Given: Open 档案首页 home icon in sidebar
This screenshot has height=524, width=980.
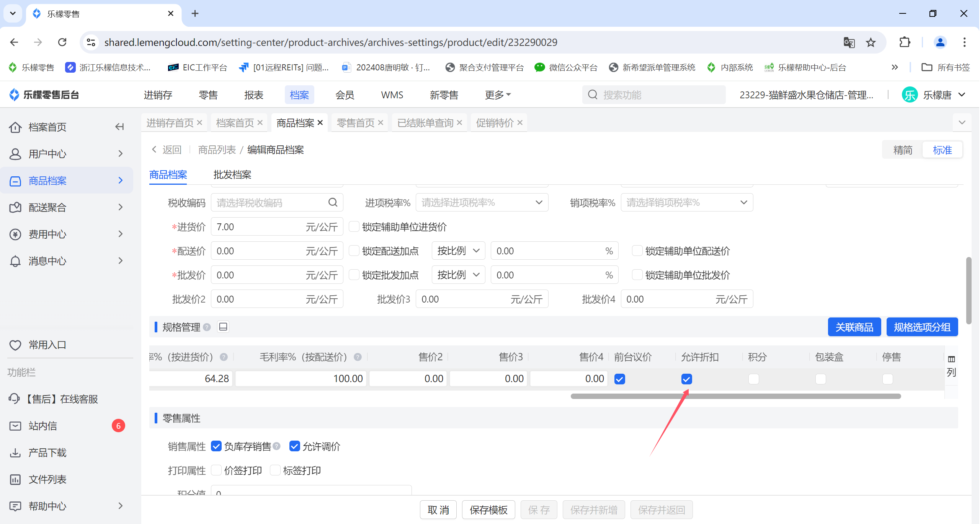Looking at the screenshot, I should 15,127.
